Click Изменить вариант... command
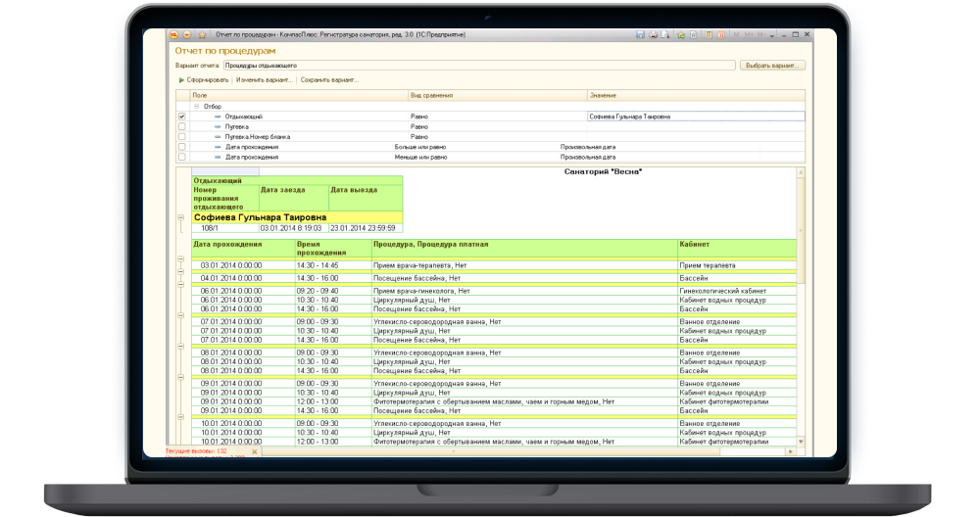 [x=265, y=79]
